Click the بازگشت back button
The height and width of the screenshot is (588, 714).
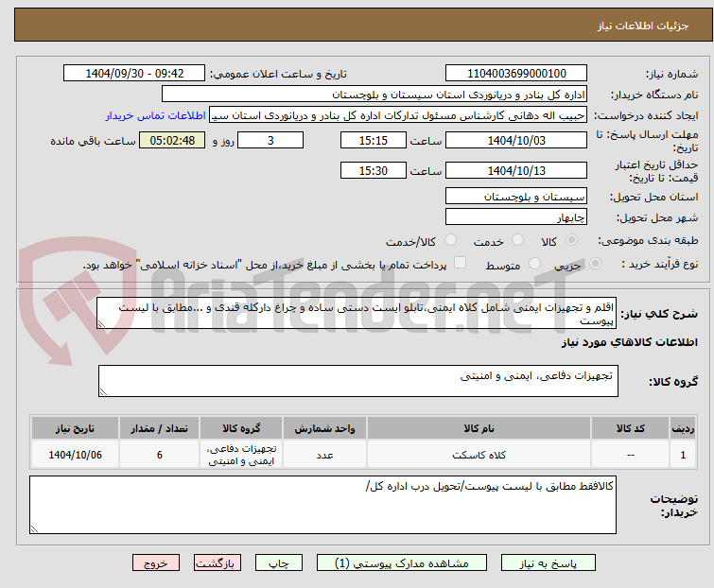click(x=217, y=563)
